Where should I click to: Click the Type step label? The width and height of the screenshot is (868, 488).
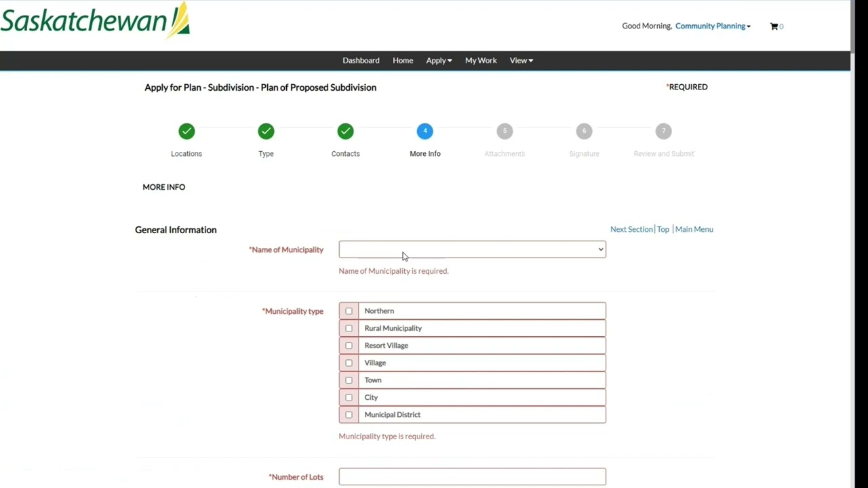coord(266,154)
